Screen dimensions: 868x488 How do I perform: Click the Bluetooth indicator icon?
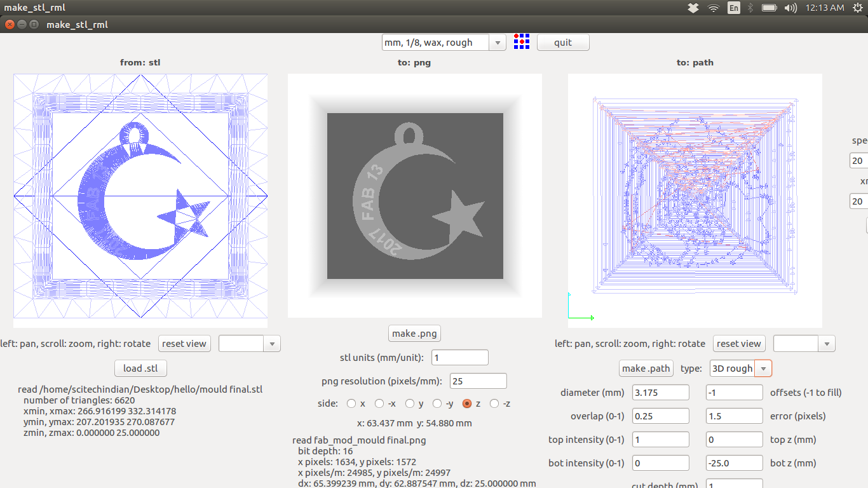750,8
